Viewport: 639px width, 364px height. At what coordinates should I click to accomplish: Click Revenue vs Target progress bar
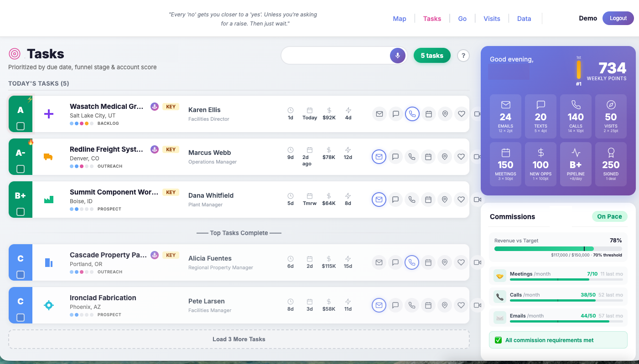tap(558, 249)
